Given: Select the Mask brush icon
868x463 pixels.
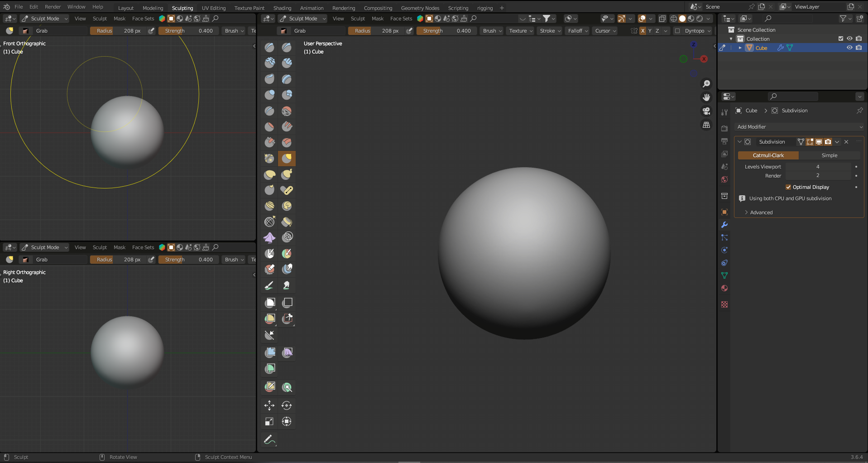Looking at the screenshot, I should pyautogui.click(x=269, y=253).
